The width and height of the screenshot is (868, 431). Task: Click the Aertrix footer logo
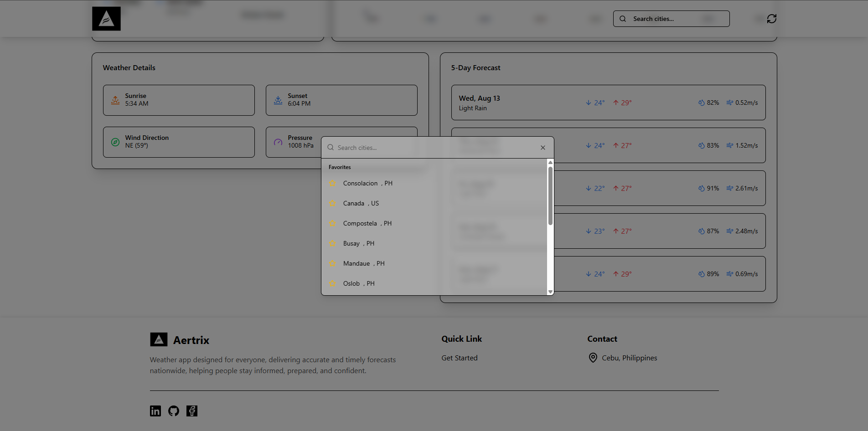tap(159, 339)
